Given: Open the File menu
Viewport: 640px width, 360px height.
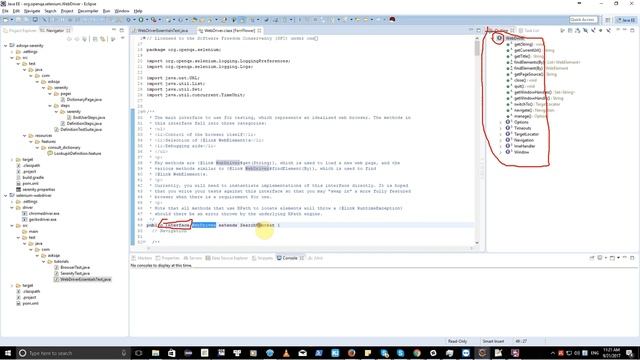Looking at the screenshot, I should click(5, 11).
